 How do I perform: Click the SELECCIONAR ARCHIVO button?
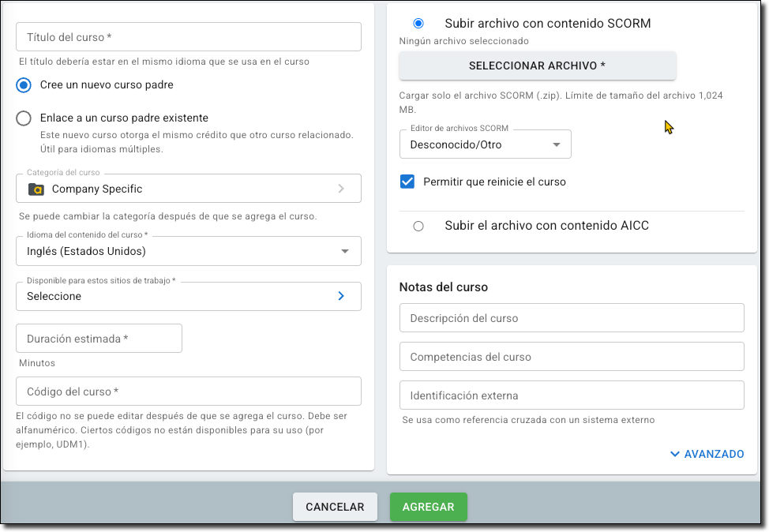pos(538,66)
